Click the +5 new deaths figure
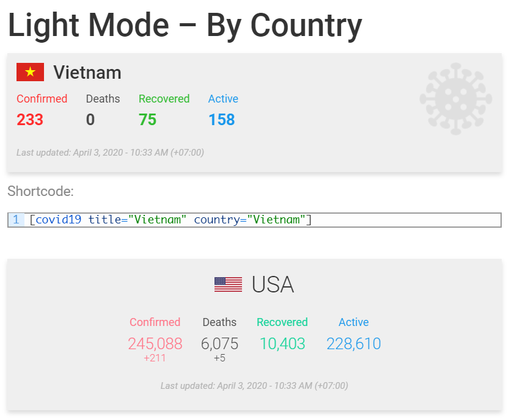The width and height of the screenshot is (517, 420). click(x=219, y=358)
